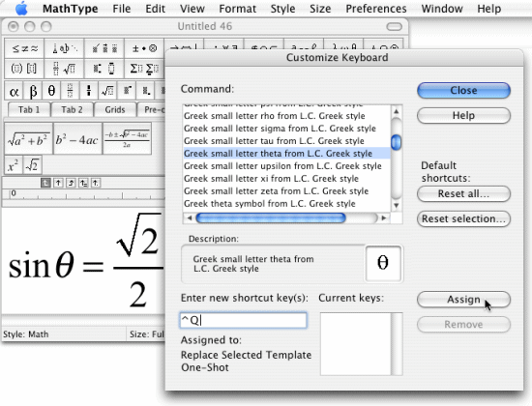The image size is (532, 406).
Task: Select the center tab stop icon
Action: pos(58,183)
